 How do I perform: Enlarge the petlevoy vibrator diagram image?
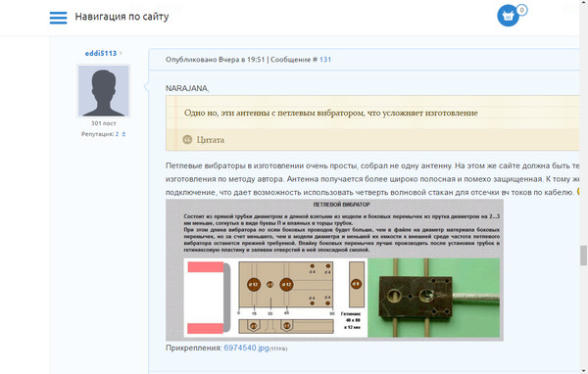[334, 270]
